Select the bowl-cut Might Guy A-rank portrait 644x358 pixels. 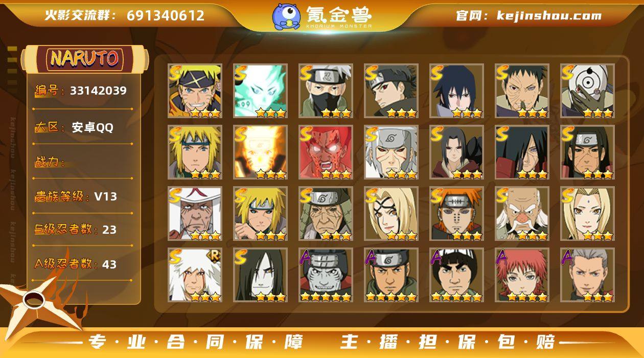[457, 275]
